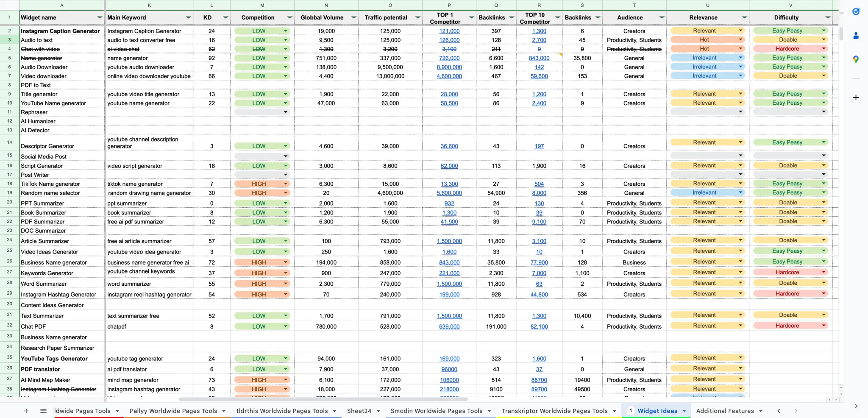Open filter icon on the Difficulty header
The image size is (868, 418).
coord(828,17)
